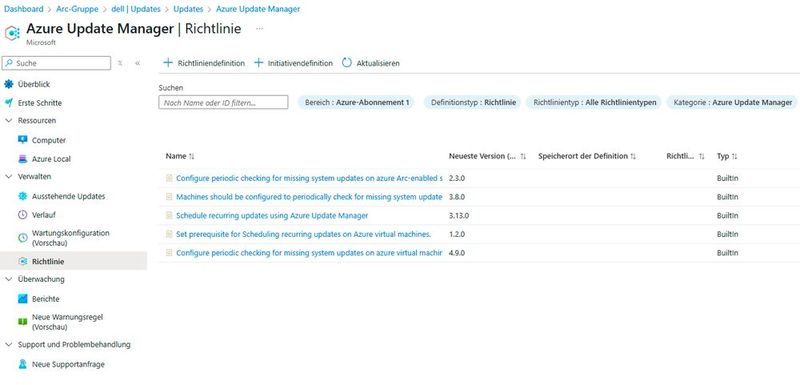
Task: Click the Überblick gear icon in sidebar
Action: 9,84
